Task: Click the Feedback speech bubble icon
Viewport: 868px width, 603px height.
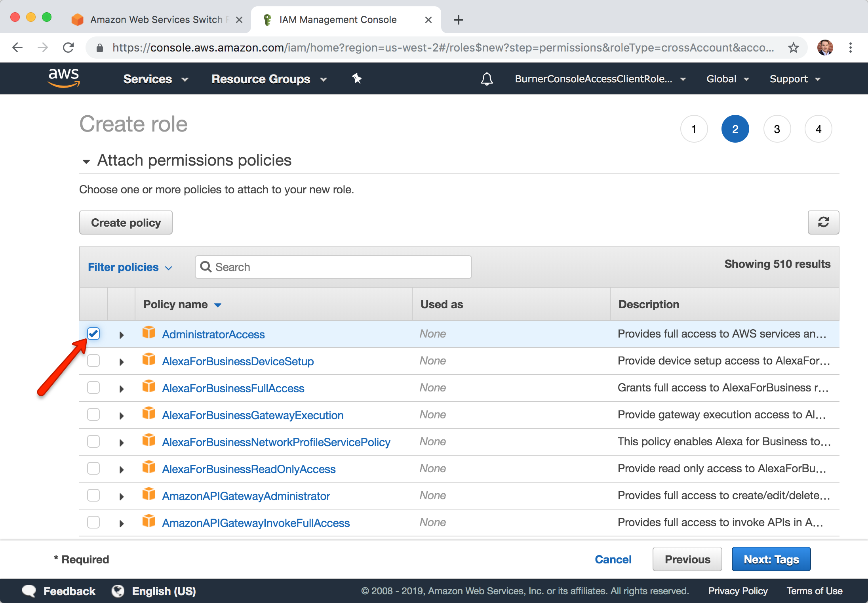Action: pyautogui.click(x=29, y=591)
